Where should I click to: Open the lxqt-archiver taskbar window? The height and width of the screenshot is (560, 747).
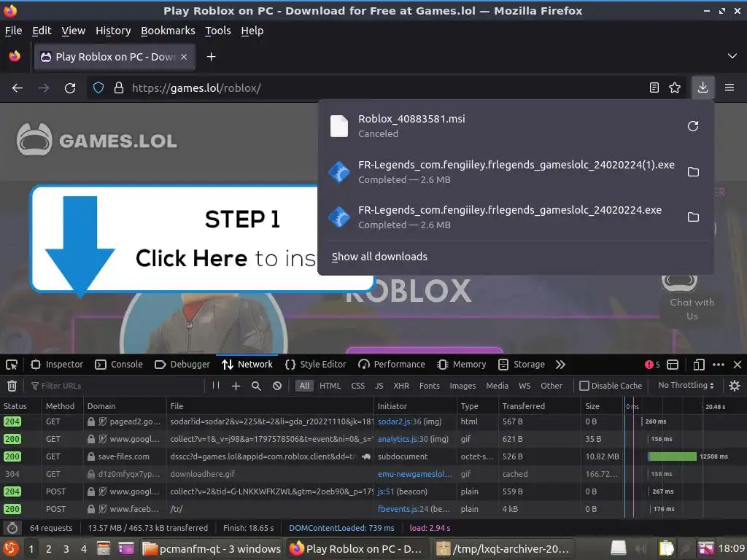[503, 548]
